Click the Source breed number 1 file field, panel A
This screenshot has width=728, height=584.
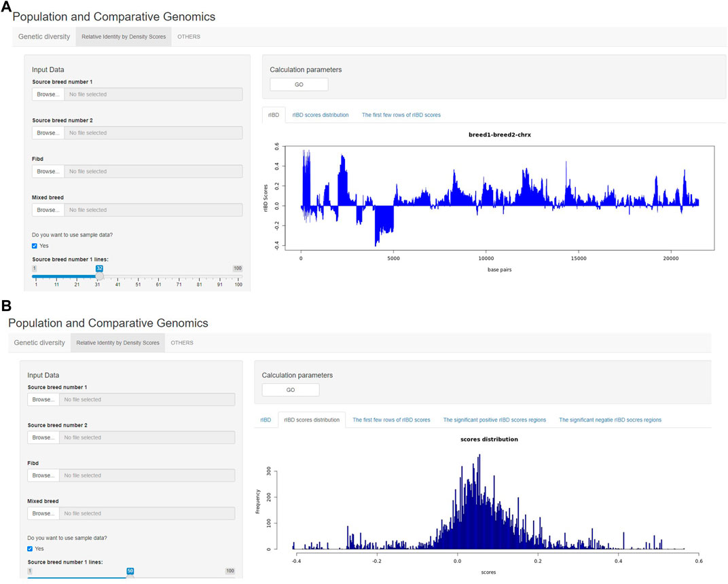pyautogui.click(x=153, y=94)
